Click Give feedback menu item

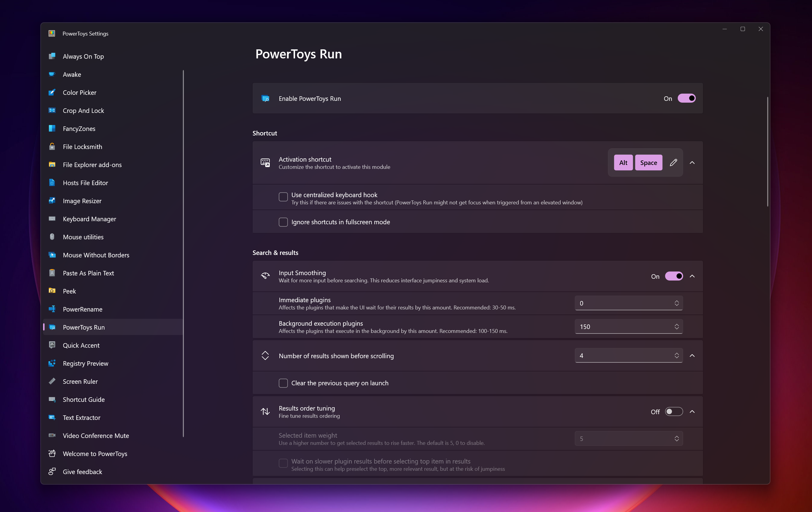click(x=82, y=472)
